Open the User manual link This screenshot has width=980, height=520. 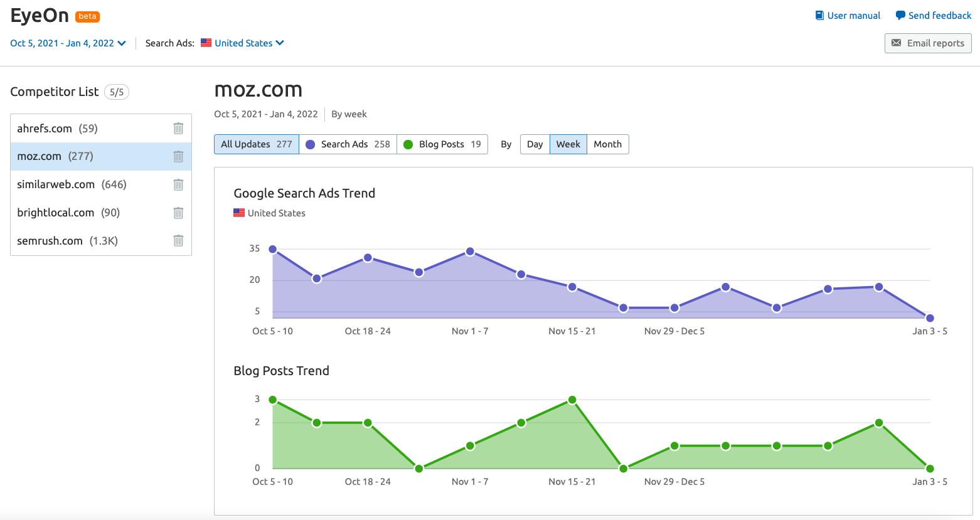click(848, 16)
